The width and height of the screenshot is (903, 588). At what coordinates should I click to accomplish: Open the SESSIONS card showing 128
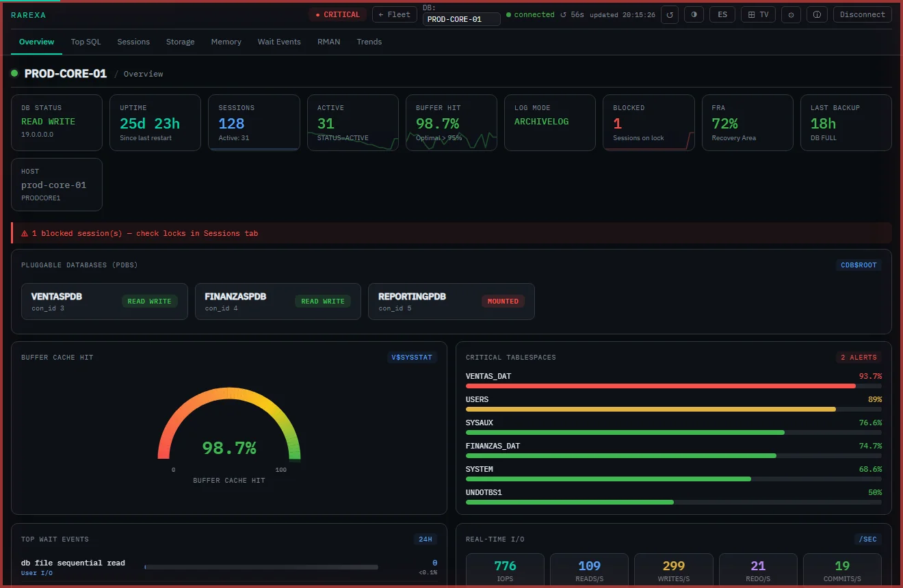[x=254, y=122]
